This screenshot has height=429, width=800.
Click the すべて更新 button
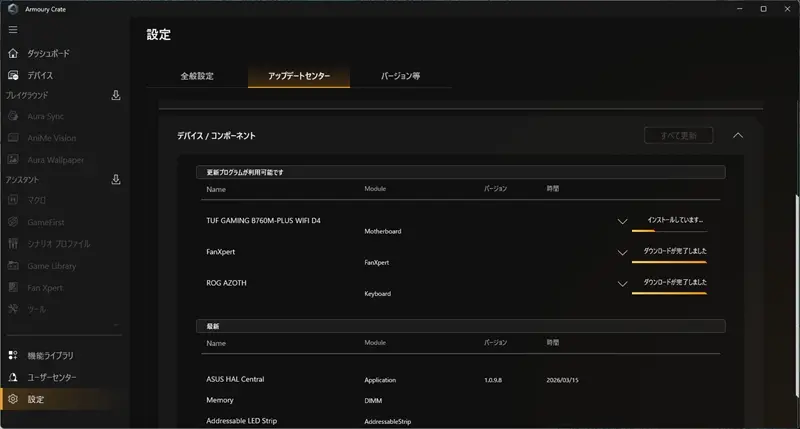[x=679, y=135]
